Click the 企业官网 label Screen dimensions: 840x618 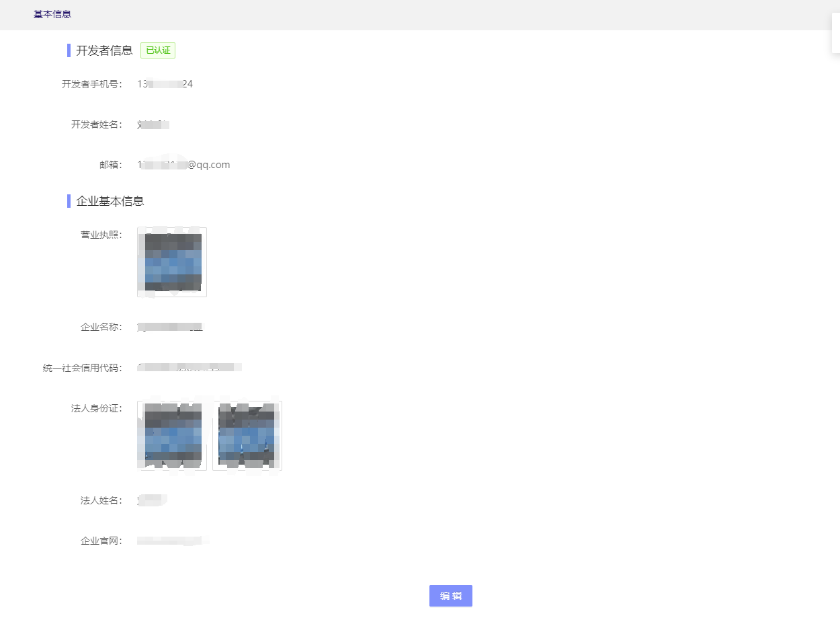tap(101, 541)
